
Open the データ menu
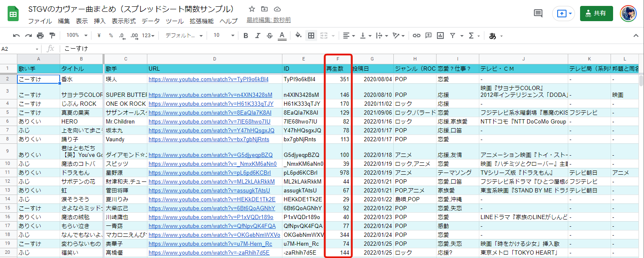click(151, 21)
